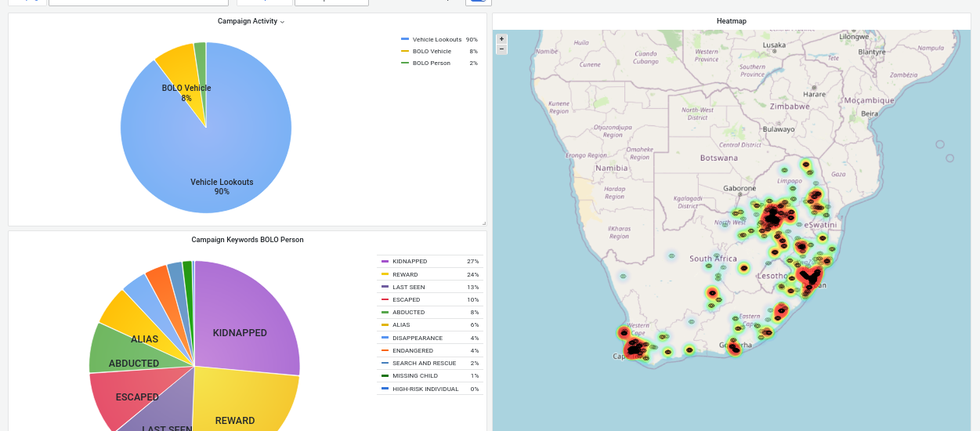Toggle REWARD legend row

[x=429, y=274]
